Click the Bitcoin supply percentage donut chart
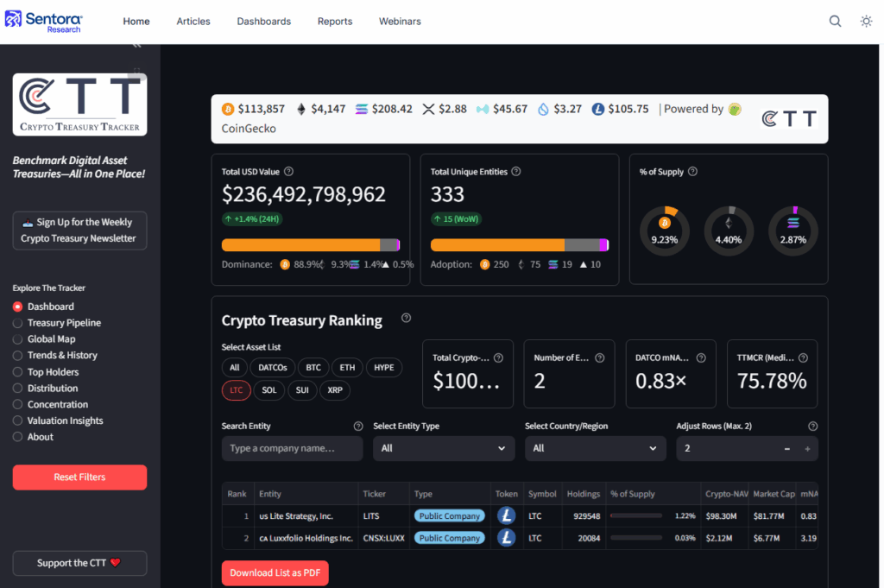This screenshot has width=884, height=588. click(x=664, y=231)
